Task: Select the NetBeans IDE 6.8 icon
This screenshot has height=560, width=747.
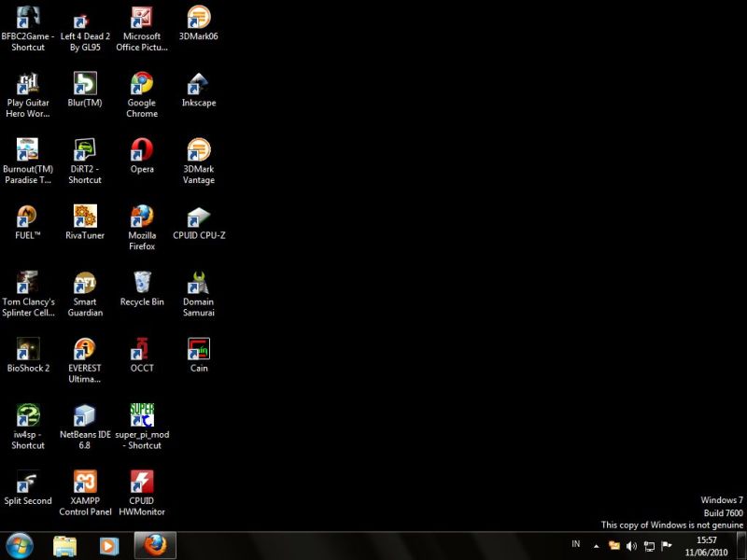Action: (x=85, y=415)
